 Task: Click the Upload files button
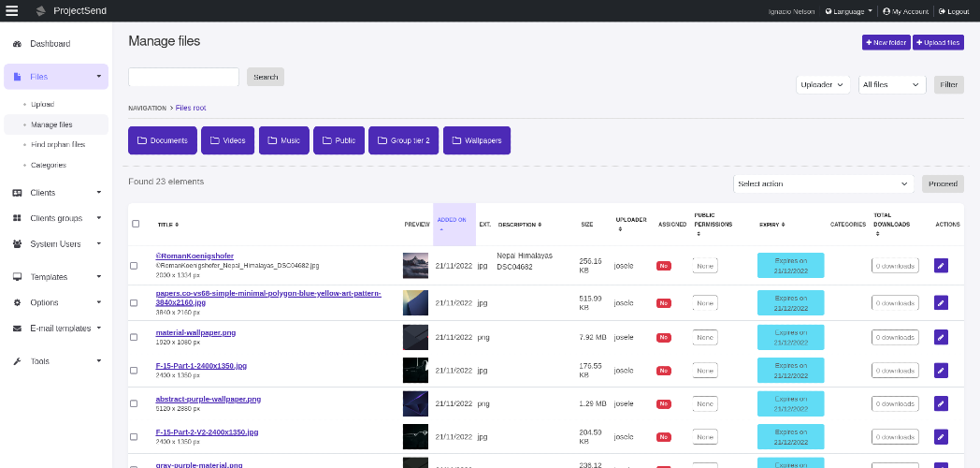(938, 42)
